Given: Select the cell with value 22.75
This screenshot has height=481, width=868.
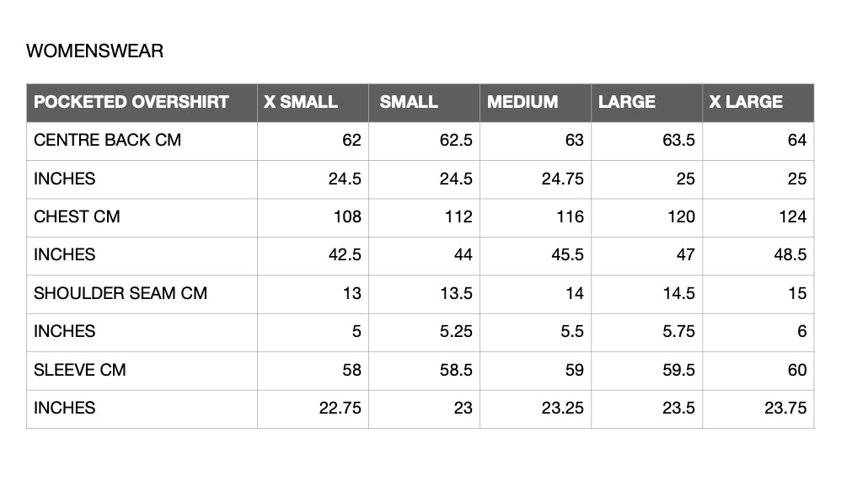Looking at the screenshot, I should (313, 409).
